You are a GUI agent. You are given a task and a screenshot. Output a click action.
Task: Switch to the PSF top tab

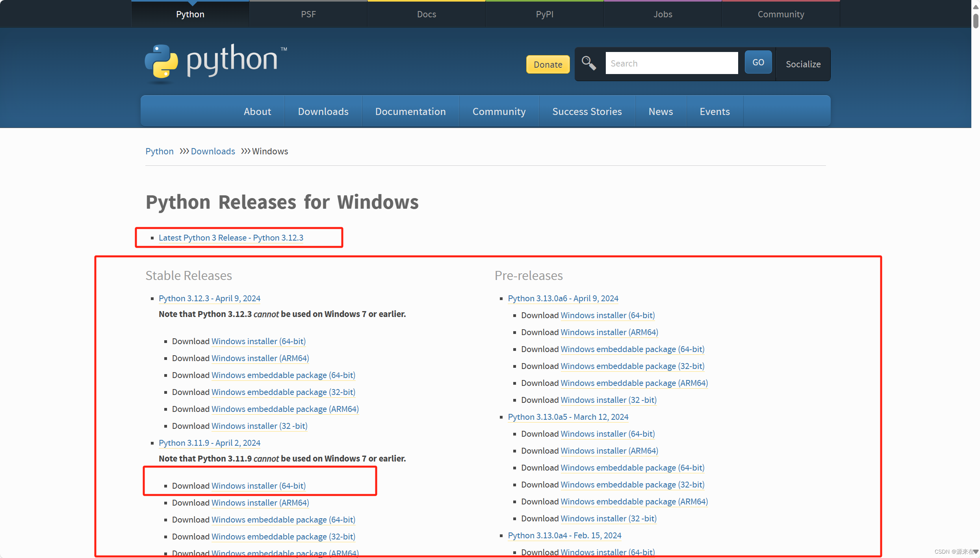click(x=308, y=14)
